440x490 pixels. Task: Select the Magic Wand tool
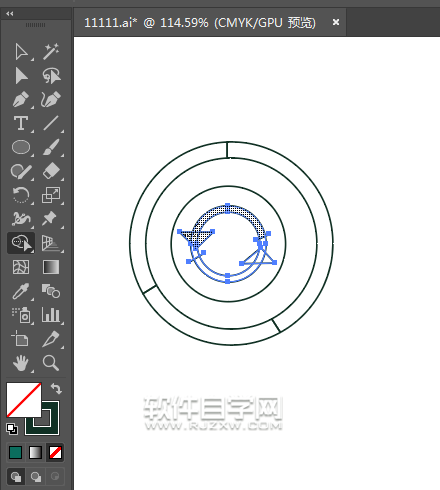point(51,52)
